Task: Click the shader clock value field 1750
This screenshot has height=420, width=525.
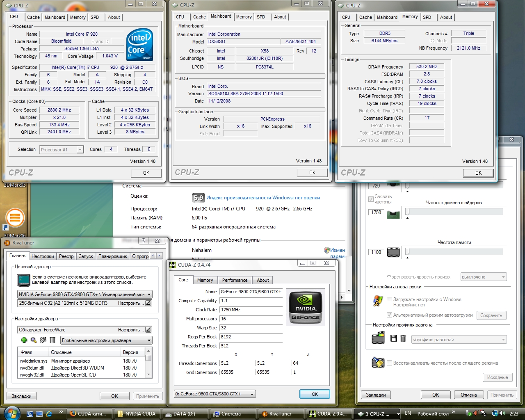Action: [x=377, y=212]
